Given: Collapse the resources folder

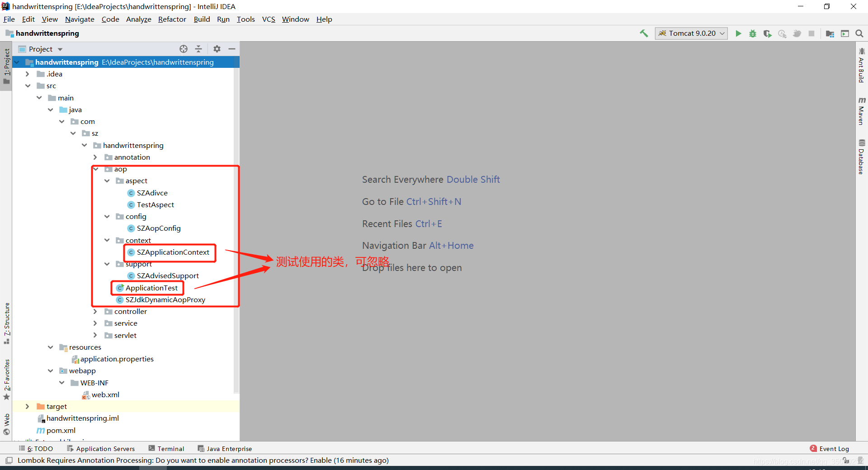Looking at the screenshot, I should [x=50, y=347].
